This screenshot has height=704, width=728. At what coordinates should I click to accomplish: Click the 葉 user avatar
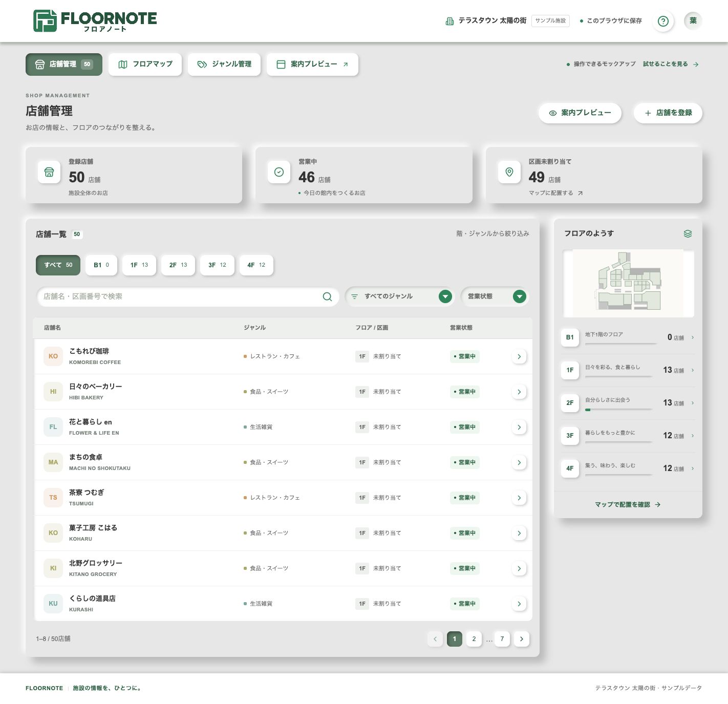[693, 21]
